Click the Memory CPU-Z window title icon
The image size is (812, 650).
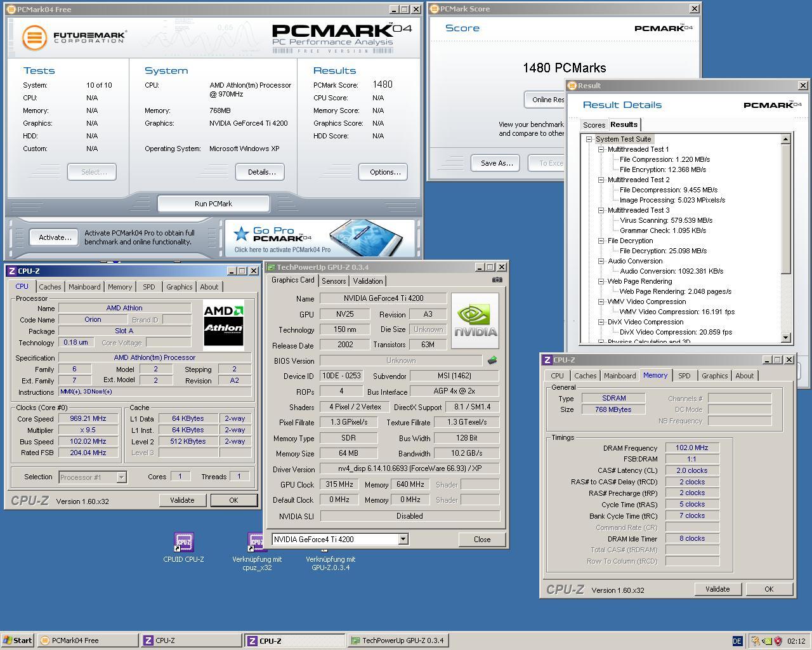pos(547,360)
